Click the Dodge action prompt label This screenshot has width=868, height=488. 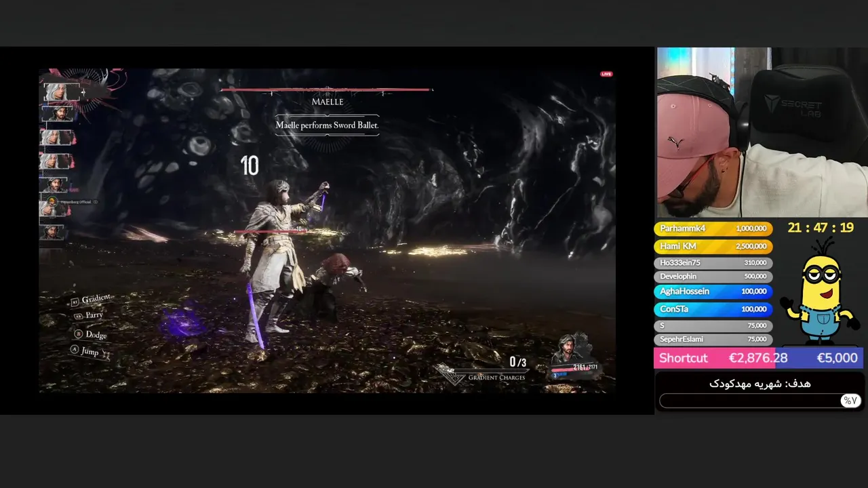point(96,335)
